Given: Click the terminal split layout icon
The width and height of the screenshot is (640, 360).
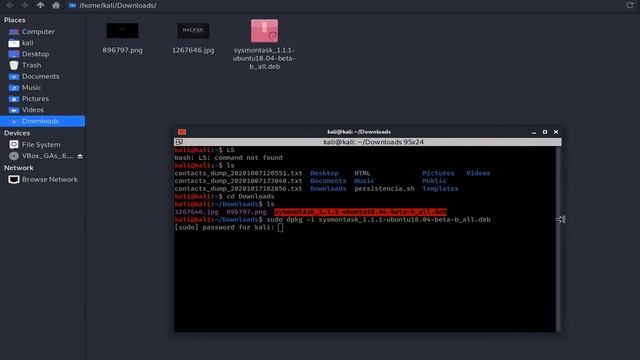Looking at the screenshot, I should pos(179,142).
